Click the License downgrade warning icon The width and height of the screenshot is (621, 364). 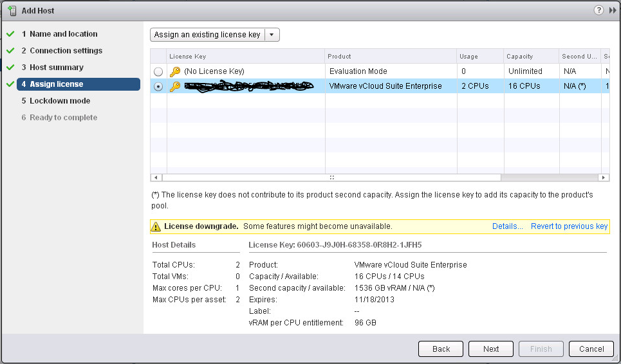(156, 227)
